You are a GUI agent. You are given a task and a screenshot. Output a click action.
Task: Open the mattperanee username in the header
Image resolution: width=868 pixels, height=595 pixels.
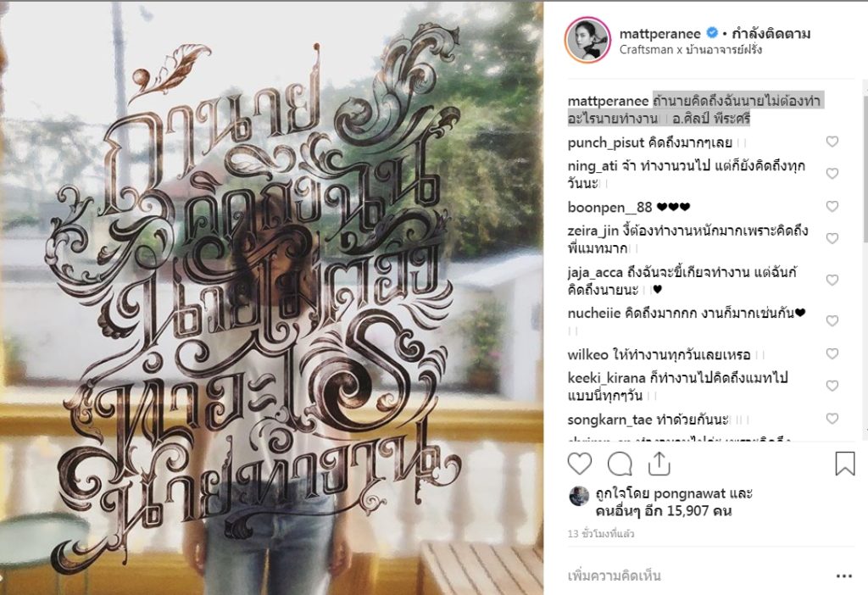659,34
